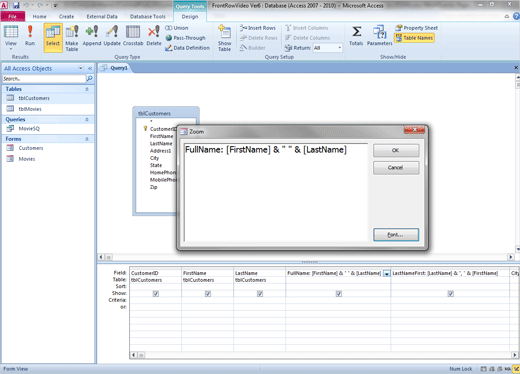Toggle the Totals sigma icon
This screenshot has width=520, height=374.
[356, 35]
